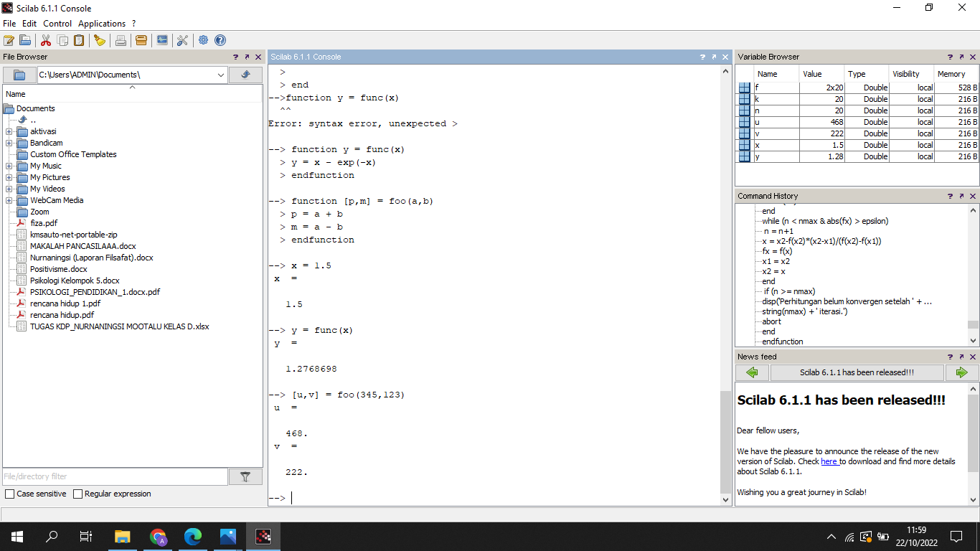The width and height of the screenshot is (980, 551).
Task: Click the Print toolbar icon
Action: (x=121, y=40)
